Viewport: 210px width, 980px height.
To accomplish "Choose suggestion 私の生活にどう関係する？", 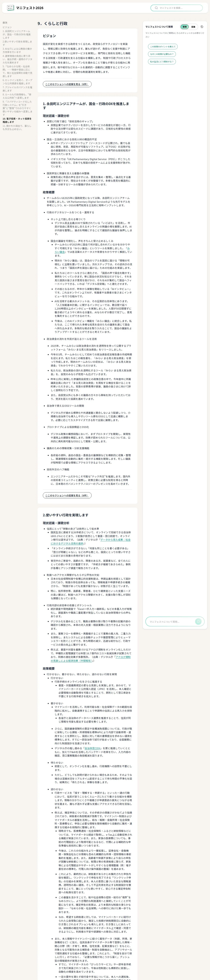I will (x=162, y=62).
